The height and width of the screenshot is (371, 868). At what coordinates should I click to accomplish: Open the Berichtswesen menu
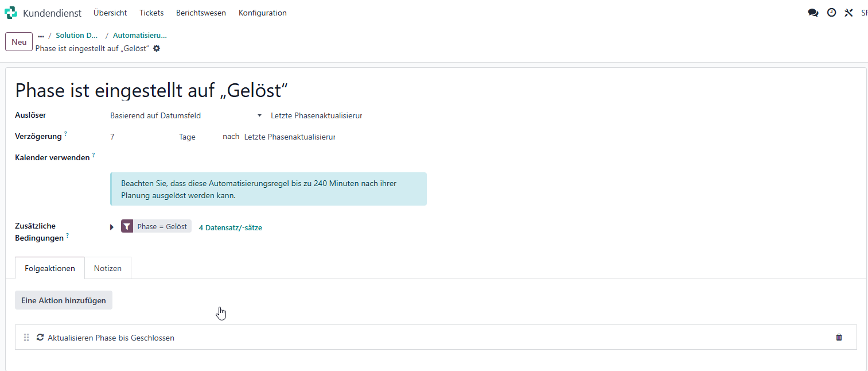tap(201, 13)
